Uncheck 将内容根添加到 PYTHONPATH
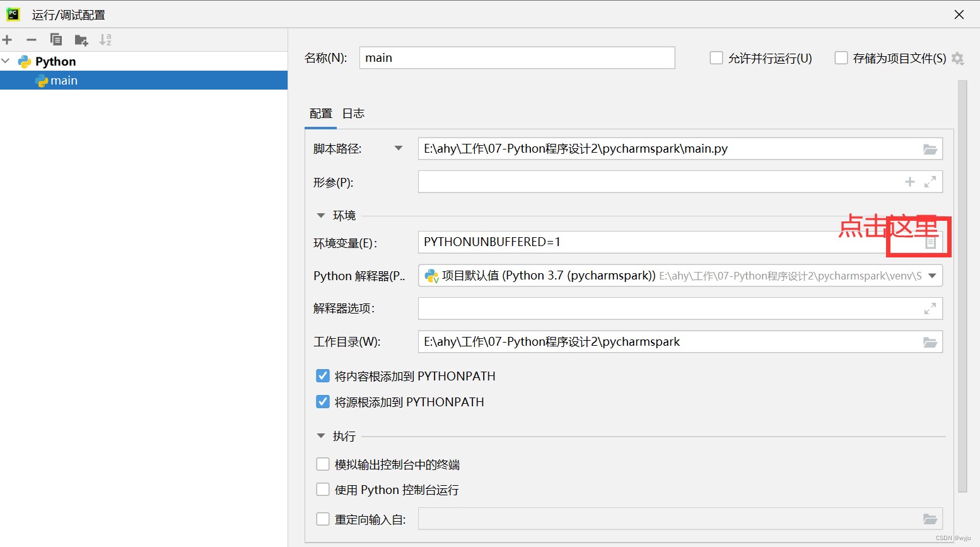Viewport: 980px width, 547px height. (x=323, y=376)
